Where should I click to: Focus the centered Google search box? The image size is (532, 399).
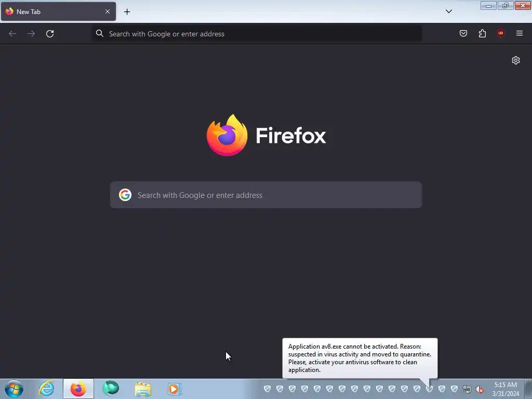[266, 195]
